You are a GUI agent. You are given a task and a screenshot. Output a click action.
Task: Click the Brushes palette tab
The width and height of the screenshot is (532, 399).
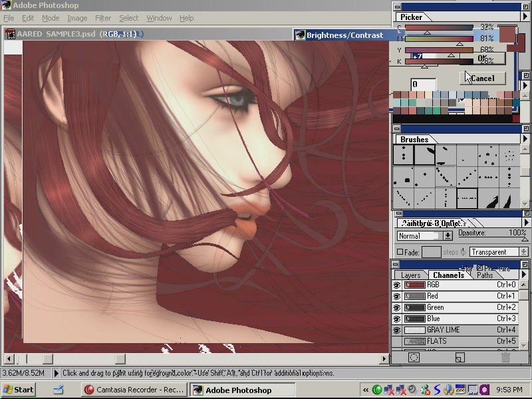(414, 140)
